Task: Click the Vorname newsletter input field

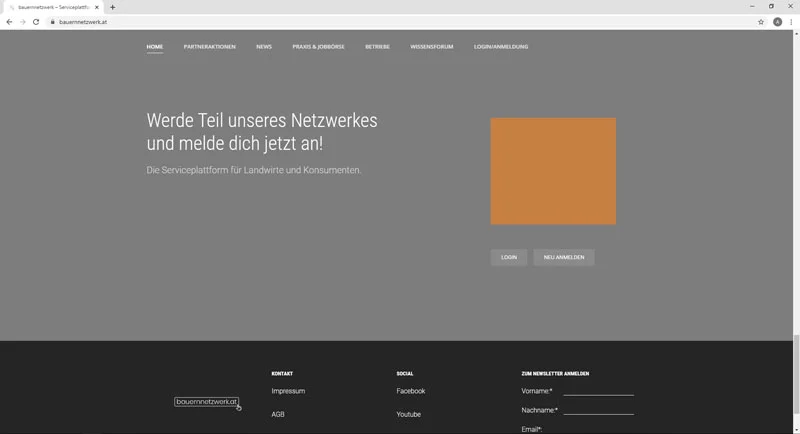Action: pyautogui.click(x=598, y=390)
